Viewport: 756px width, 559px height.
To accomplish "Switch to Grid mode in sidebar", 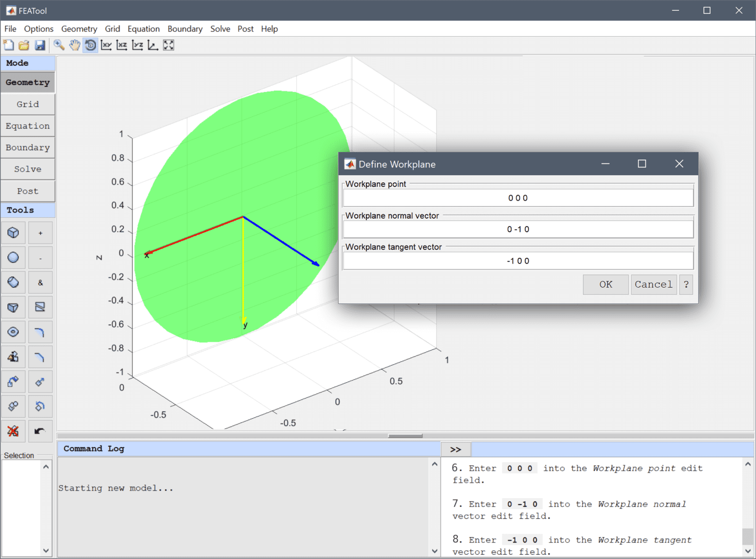I will [28, 104].
